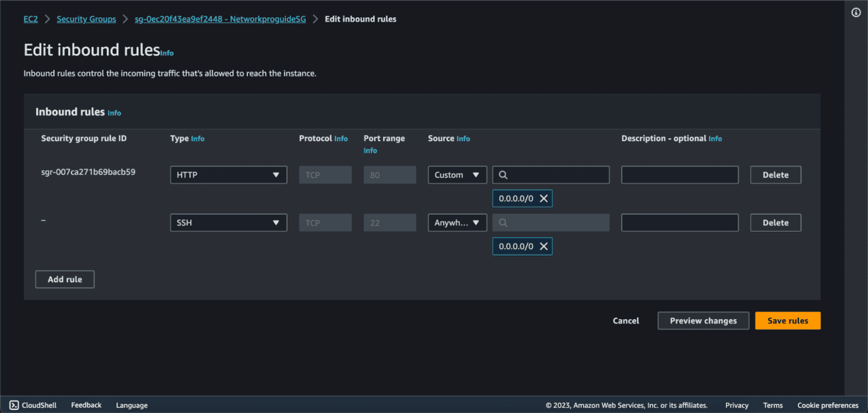868x413 pixels.
Task: Open Info link for Type column
Action: tap(198, 139)
